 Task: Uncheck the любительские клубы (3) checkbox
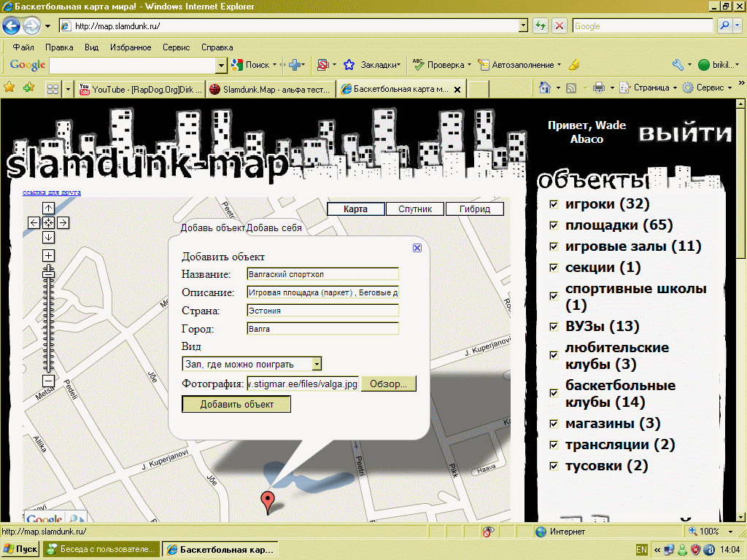coord(554,355)
